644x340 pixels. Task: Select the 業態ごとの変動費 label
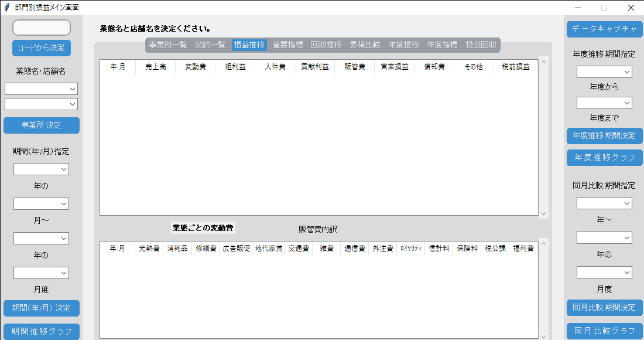click(x=203, y=227)
